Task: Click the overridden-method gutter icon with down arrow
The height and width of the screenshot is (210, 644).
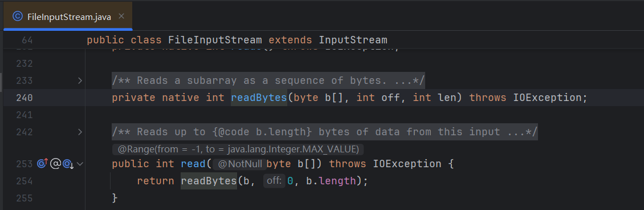Action: pyautogui.click(x=68, y=164)
